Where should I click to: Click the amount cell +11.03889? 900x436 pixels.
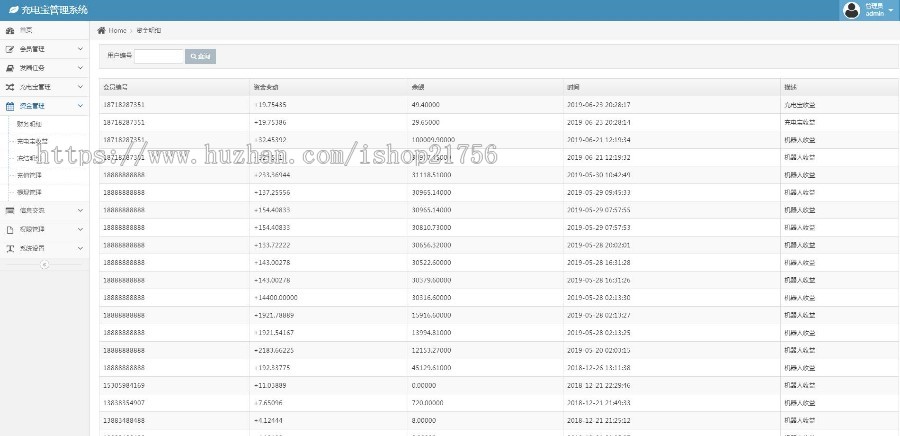pyautogui.click(x=270, y=386)
